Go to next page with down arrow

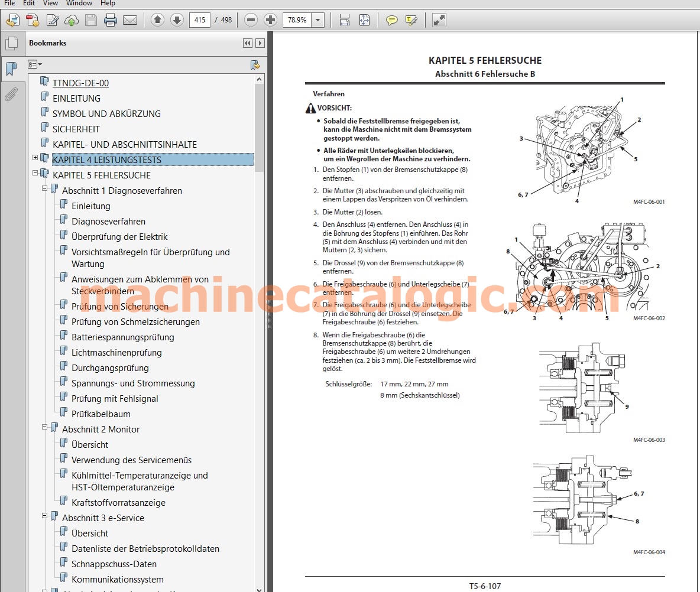[177, 20]
